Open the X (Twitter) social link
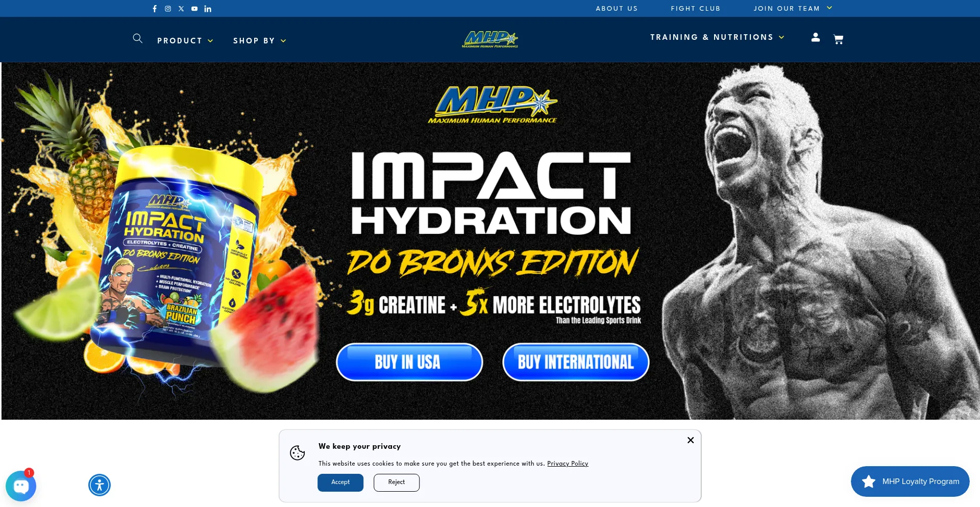 click(181, 9)
